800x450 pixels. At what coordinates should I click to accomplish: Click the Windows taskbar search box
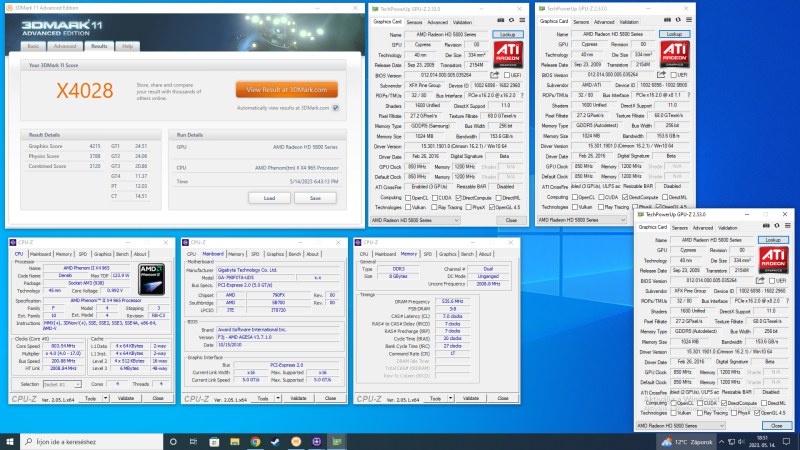tap(92, 441)
